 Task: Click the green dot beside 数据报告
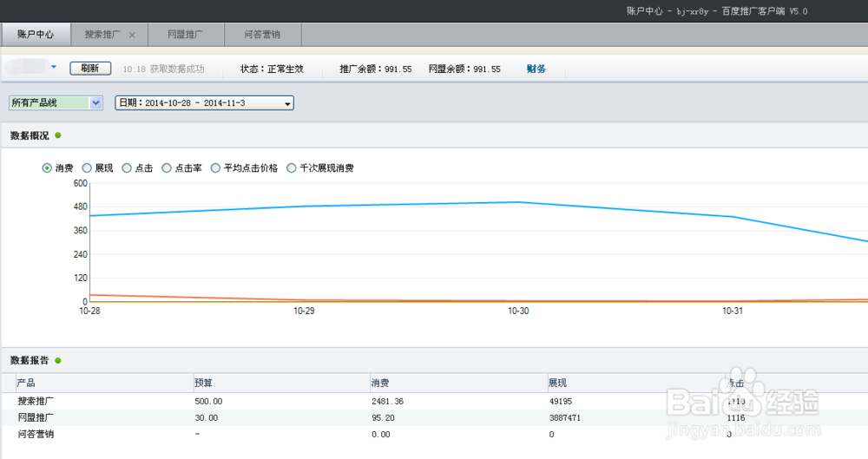tap(58, 360)
